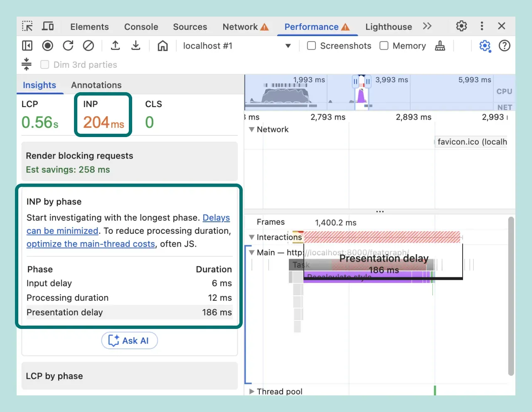Image resolution: width=532 pixels, height=412 pixels.
Task: Upload a saved performance profile
Action: 115,46
